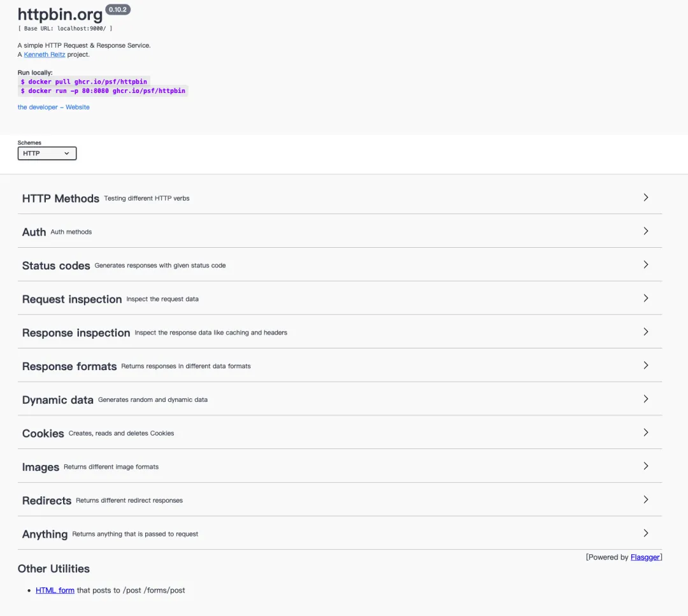Click the Schemes label

click(29, 143)
